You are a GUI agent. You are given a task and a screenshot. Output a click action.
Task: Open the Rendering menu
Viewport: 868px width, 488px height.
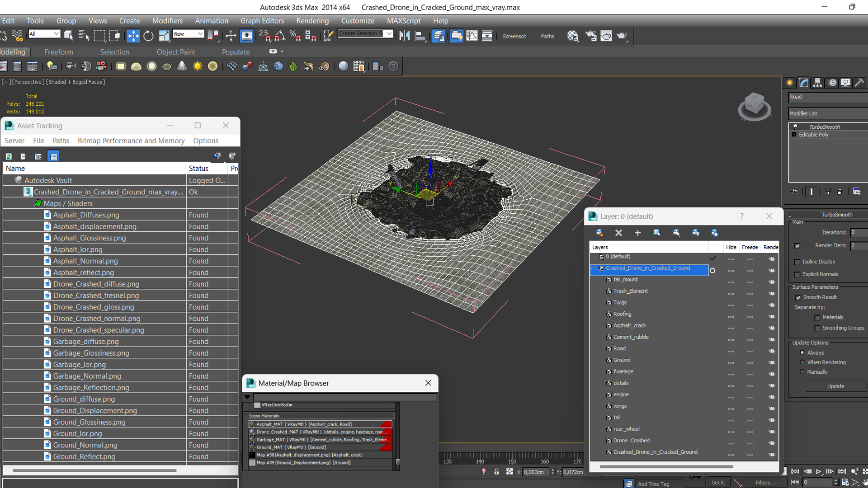(312, 21)
